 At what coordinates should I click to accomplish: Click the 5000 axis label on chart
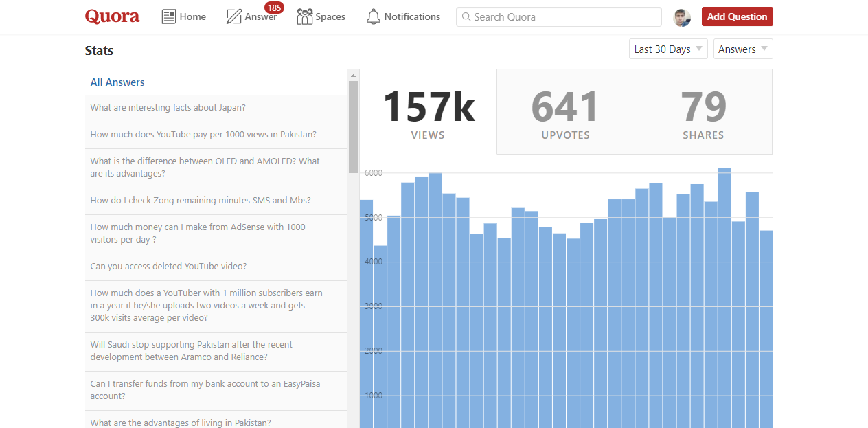(x=374, y=218)
